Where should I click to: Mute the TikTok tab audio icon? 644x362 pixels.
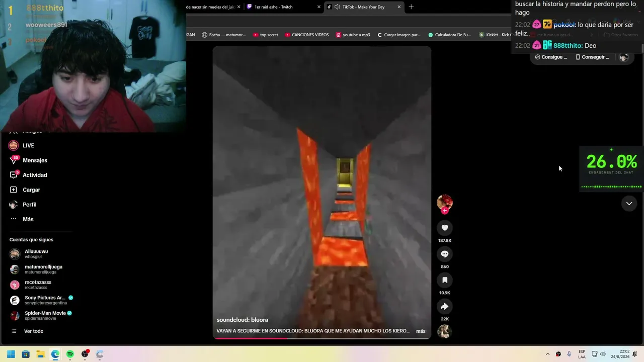tap(337, 7)
